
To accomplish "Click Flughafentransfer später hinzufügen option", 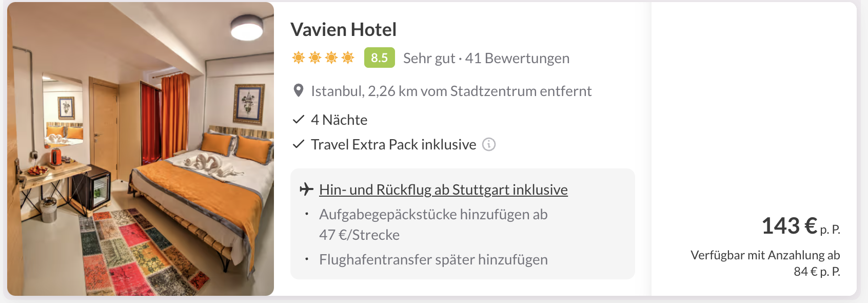I will [433, 260].
